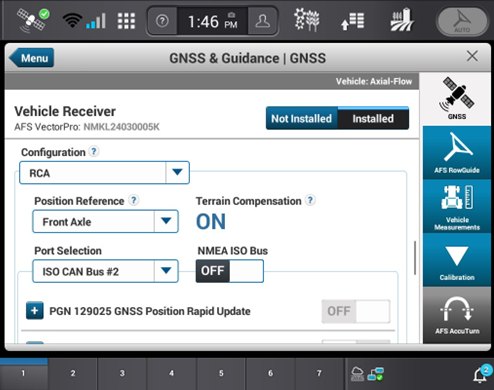
Task: Switch to run screen 2
Action: click(x=73, y=373)
